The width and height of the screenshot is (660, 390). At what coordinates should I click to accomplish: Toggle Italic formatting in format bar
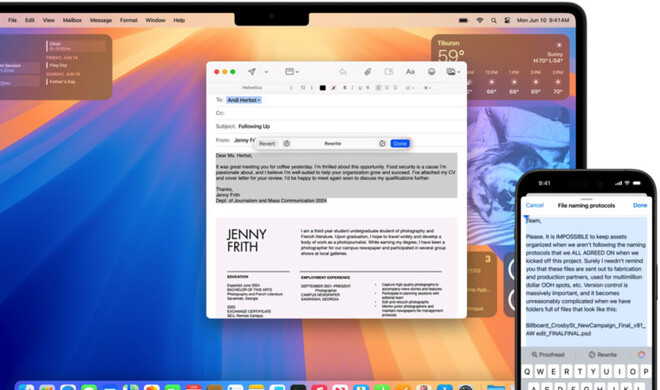[352, 88]
